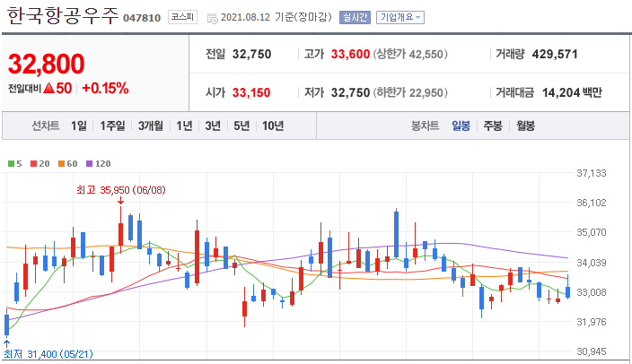Viewport: 632px width, 364px height.
Task: Click the 전일 value 32,750
Action: coord(251,54)
